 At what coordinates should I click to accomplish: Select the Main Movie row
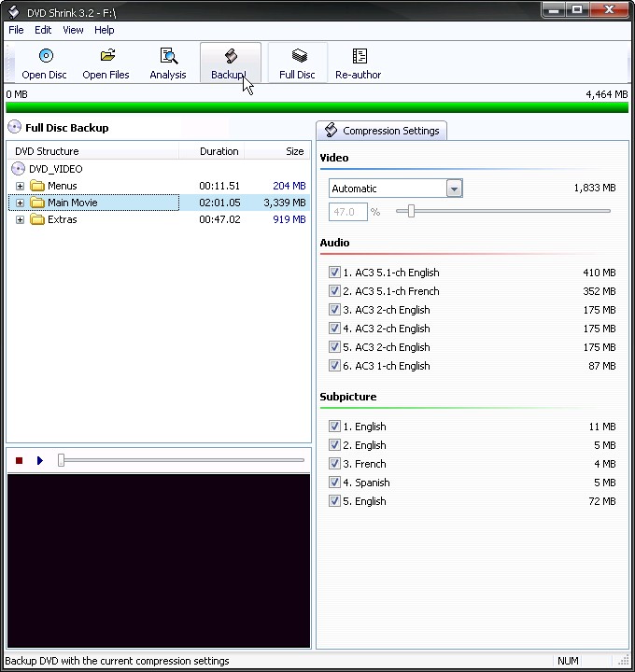pyautogui.click(x=159, y=203)
